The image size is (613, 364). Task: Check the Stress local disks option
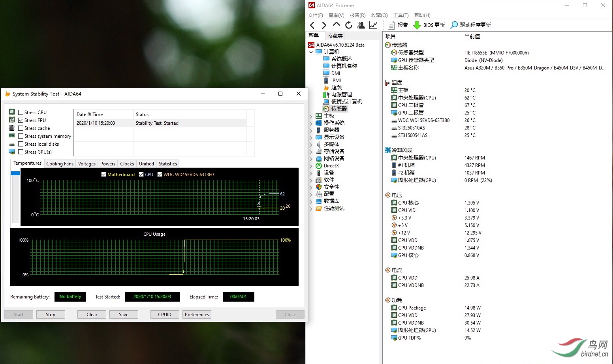[x=21, y=144]
